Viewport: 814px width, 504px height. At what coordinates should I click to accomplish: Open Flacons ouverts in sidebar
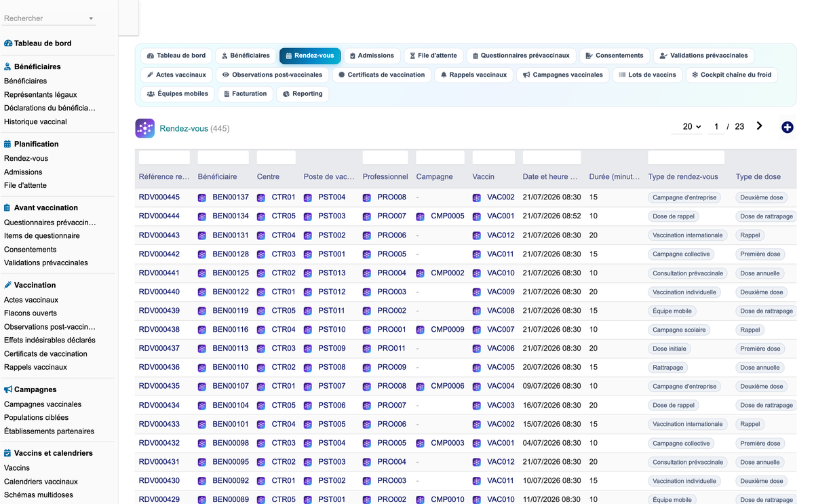[31, 313]
